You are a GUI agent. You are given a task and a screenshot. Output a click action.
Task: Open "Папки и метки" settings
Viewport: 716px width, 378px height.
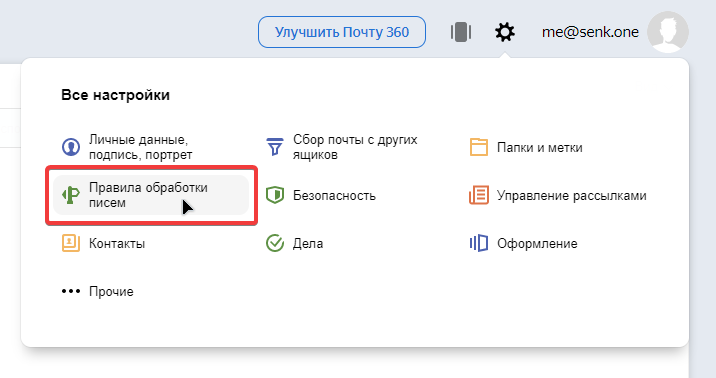point(539,147)
